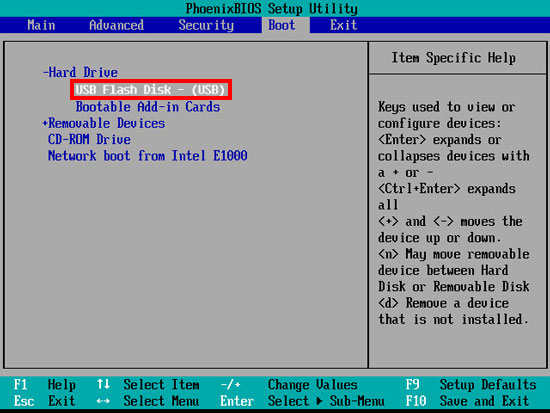Viewport: 550px width, 413px height.
Task: Click the F9 Setup Defaults hint
Action: pos(471,385)
